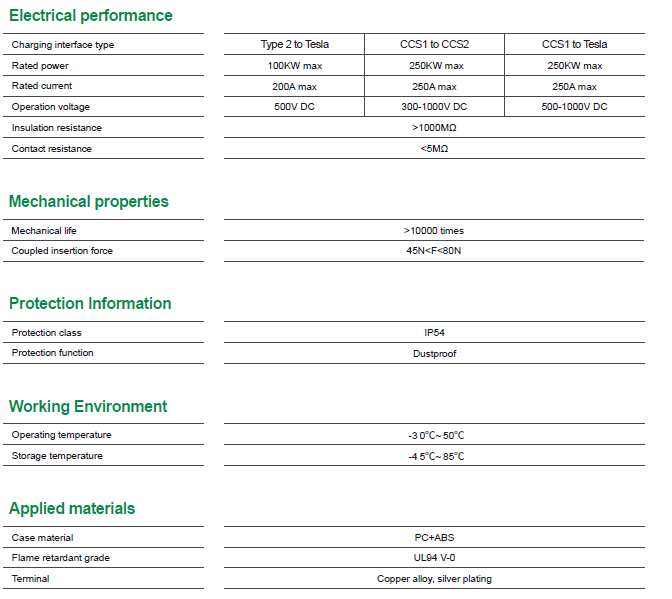
Task: Select the IP54 protection class value
Action: point(434,333)
